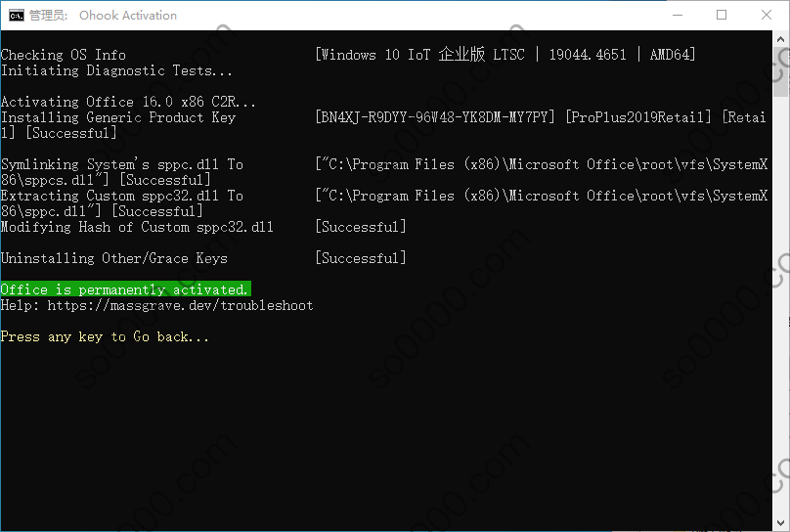Close the Ohook Activation window
This screenshot has width=790, height=532.
point(767,15)
